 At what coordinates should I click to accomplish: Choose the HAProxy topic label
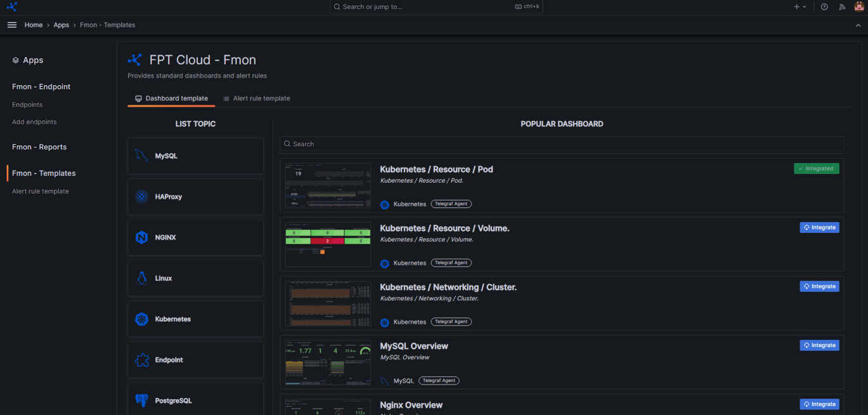169,197
